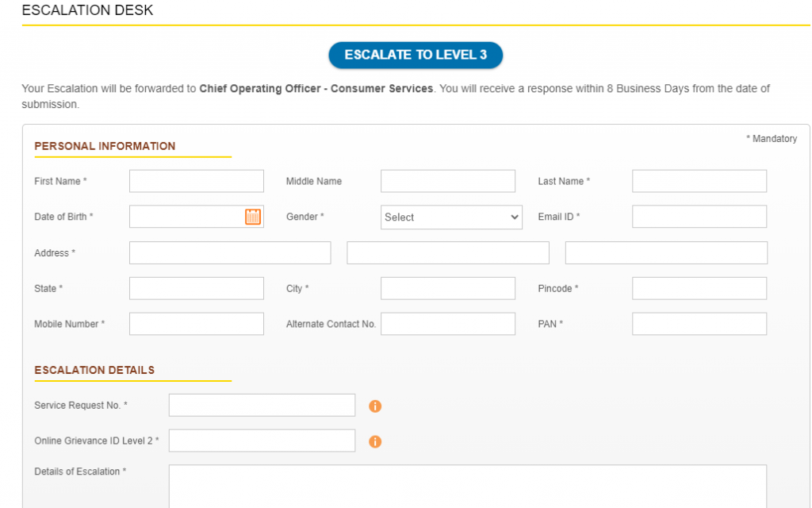Image resolution: width=812 pixels, height=508 pixels.
Task: Click the '* Mandatory' note
Action: coord(772,138)
